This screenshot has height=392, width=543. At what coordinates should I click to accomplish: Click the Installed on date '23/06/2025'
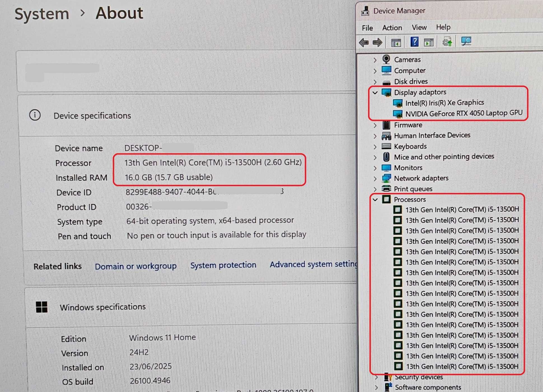(x=151, y=366)
